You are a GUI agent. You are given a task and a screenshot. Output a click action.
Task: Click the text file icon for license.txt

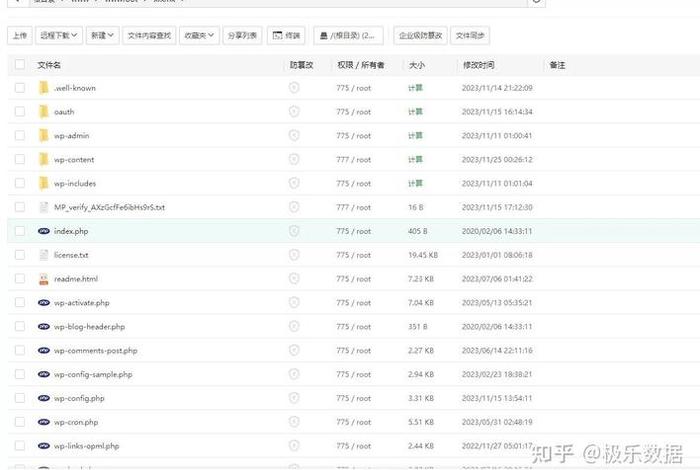coord(43,255)
